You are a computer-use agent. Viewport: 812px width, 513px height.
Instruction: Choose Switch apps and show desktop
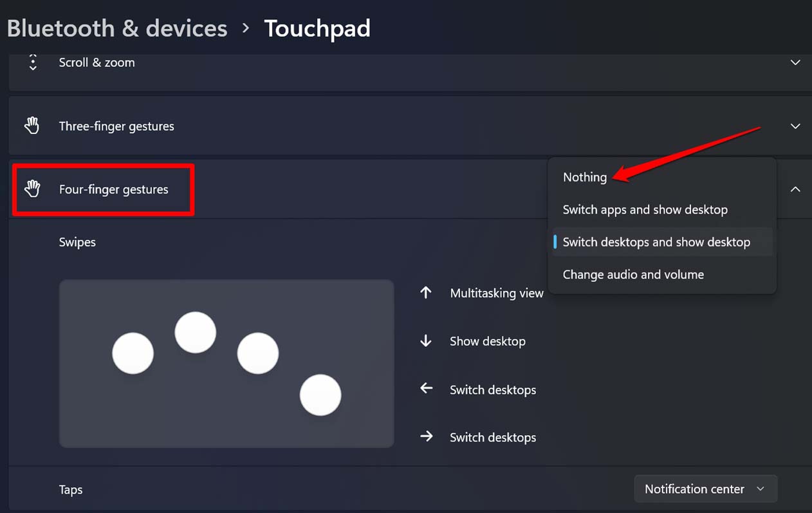663,209
